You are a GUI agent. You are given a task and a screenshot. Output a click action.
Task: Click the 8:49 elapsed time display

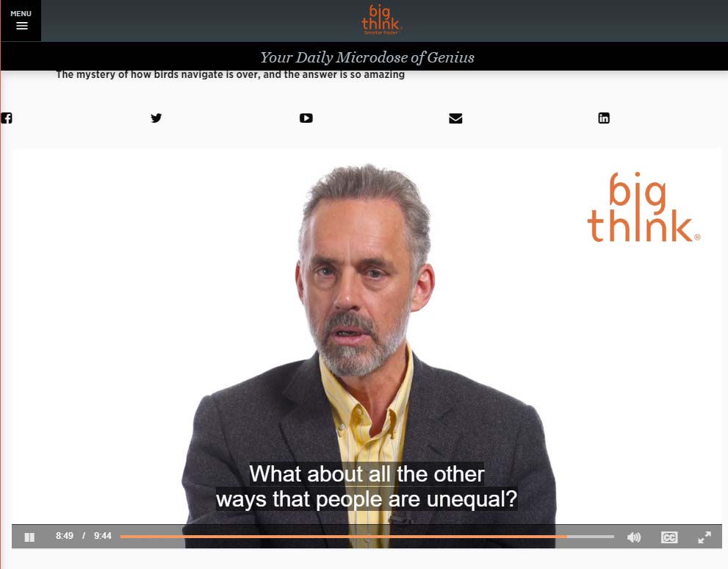65,536
